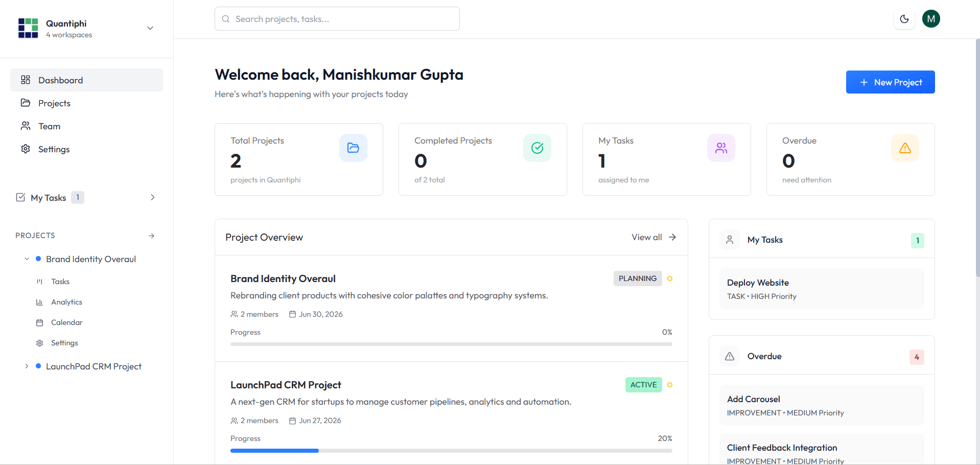Click the Jun 30, 2026 calendar icon
Viewport: 980px width, 465px height.
click(293, 314)
